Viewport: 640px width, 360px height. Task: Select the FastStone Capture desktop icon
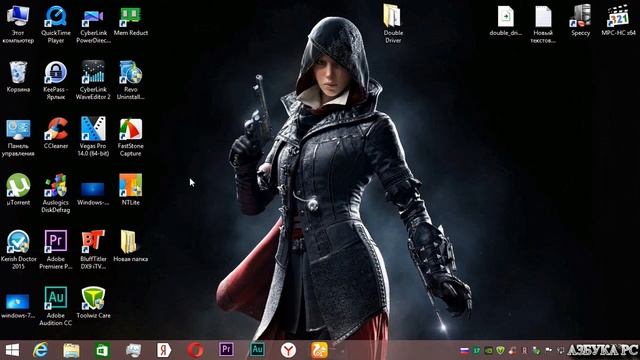pyautogui.click(x=131, y=137)
